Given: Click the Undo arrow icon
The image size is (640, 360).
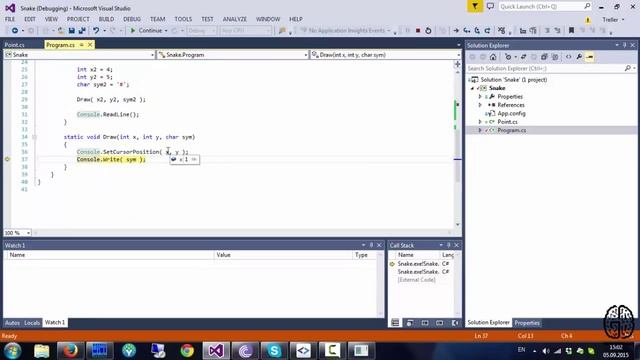Looking at the screenshot, I should pos(96,31).
